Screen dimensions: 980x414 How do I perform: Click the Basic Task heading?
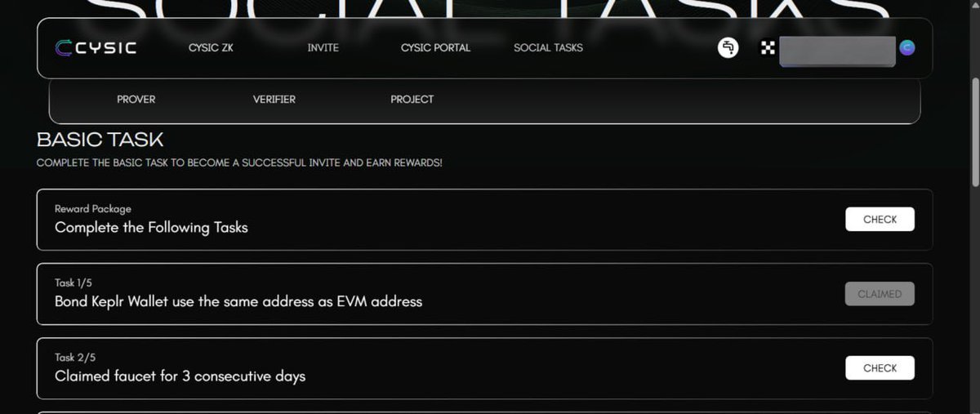point(100,140)
